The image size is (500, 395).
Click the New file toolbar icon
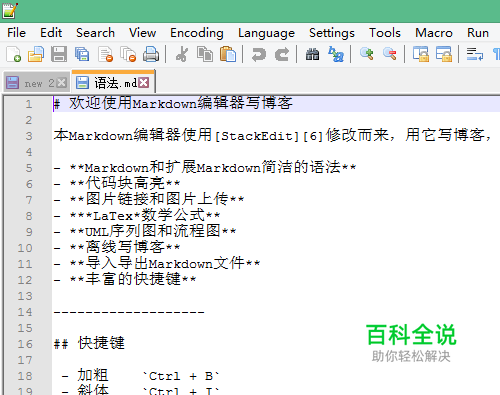[x=14, y=54]
